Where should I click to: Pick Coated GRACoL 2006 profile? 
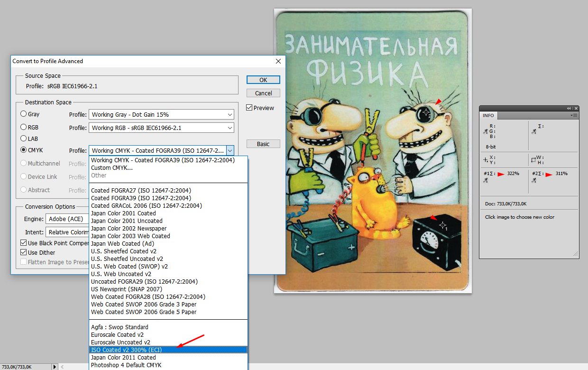click(168, 205)
